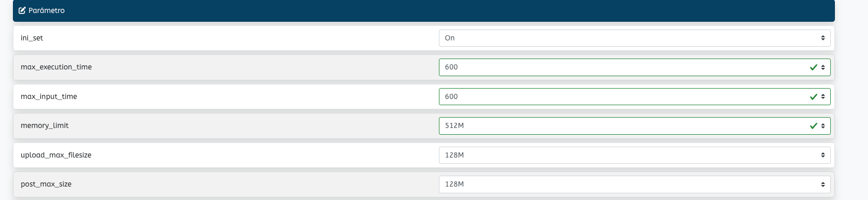Open the post_max_size dropdown showing 128M
This screenshot has width=868, height=200.
634,184
